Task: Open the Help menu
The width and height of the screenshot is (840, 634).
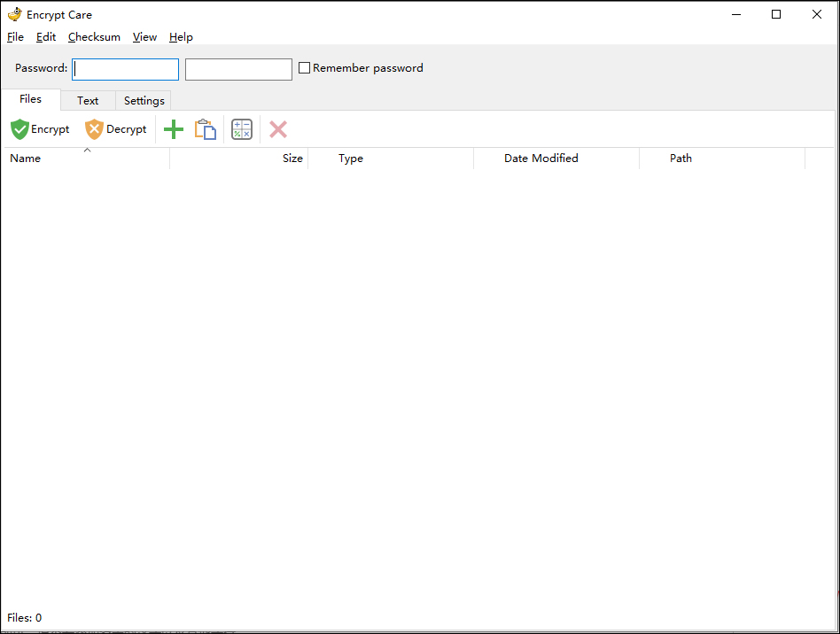Action: coord(181,37)
